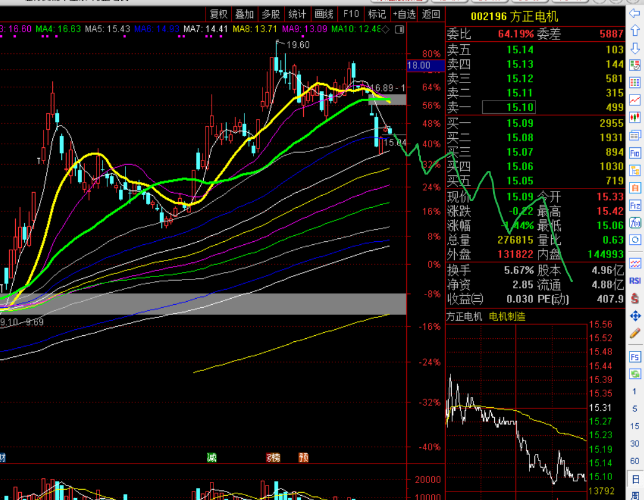Click the diamond icon beside MA10 label

coord(385,29)
